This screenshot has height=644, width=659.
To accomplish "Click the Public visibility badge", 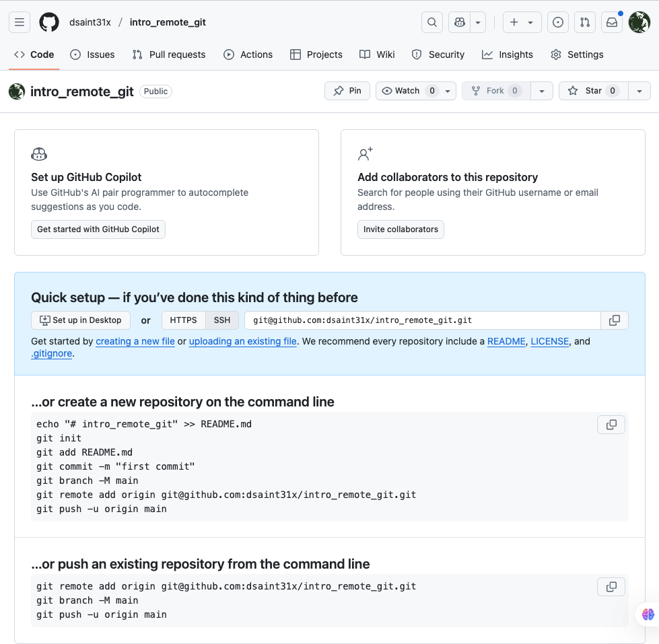I will tap(155, 91).
